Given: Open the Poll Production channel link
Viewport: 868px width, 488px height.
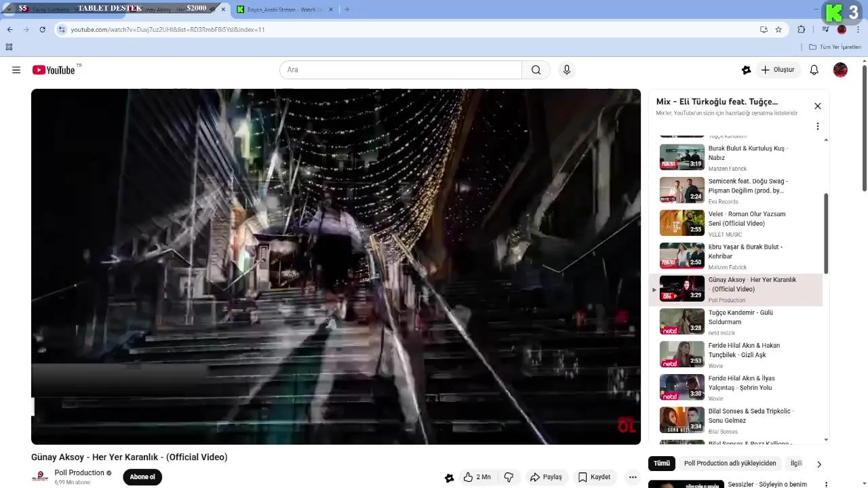Looking at the screenshot, I should 79,473.
